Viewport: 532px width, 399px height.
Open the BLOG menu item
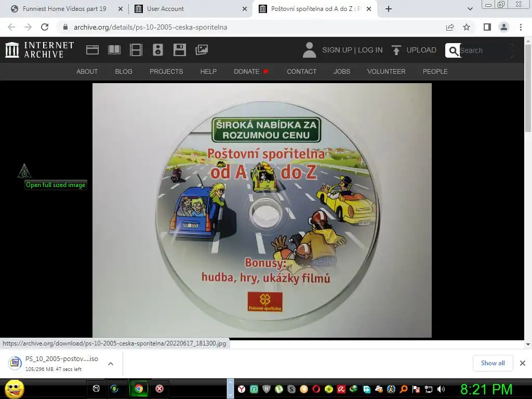[x=124, y=72]
